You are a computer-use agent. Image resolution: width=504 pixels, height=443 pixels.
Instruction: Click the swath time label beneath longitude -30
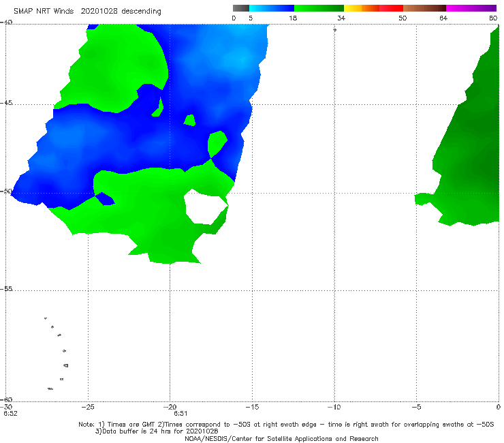click(x=10, y=414)
